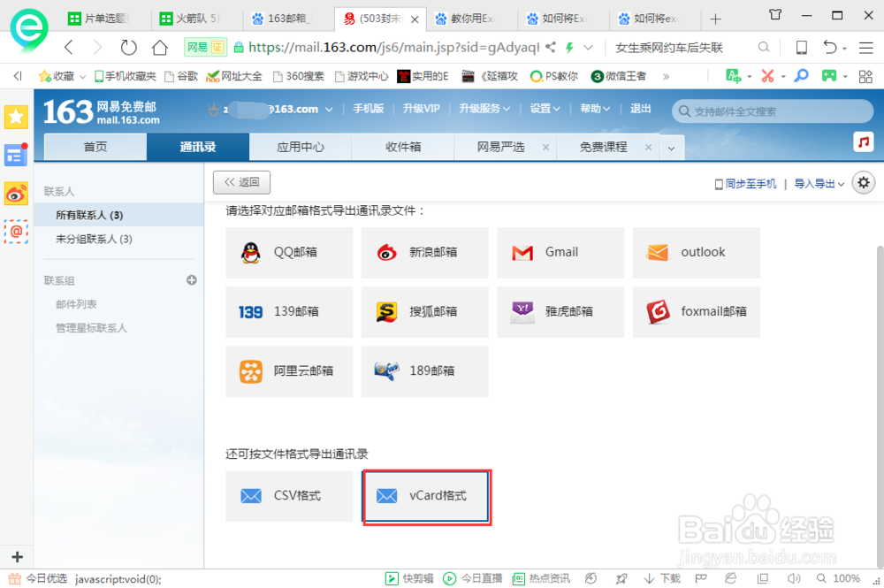
Task: Select the 189邮箱 export tile
Action: [x=424, y=371]
